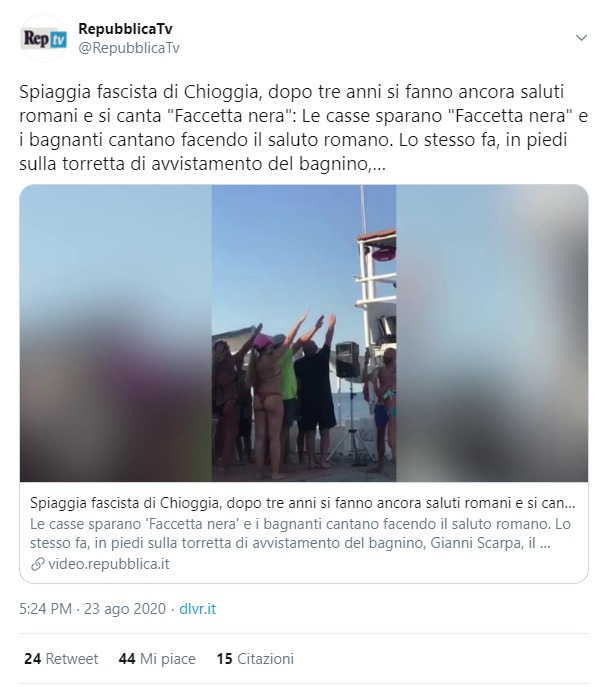Screen dimensions: 616x687
Task: Click the blurred right side of video
Action: tap(492, 333)
